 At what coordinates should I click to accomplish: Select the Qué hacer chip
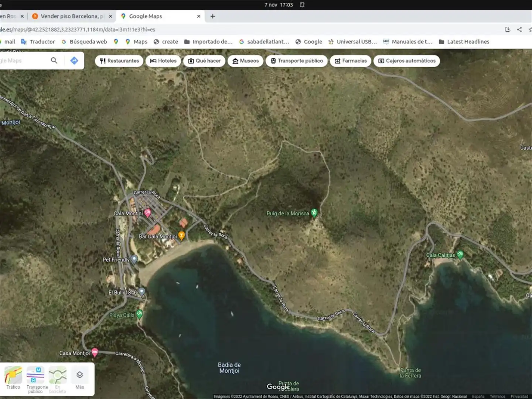click(204, 61)
